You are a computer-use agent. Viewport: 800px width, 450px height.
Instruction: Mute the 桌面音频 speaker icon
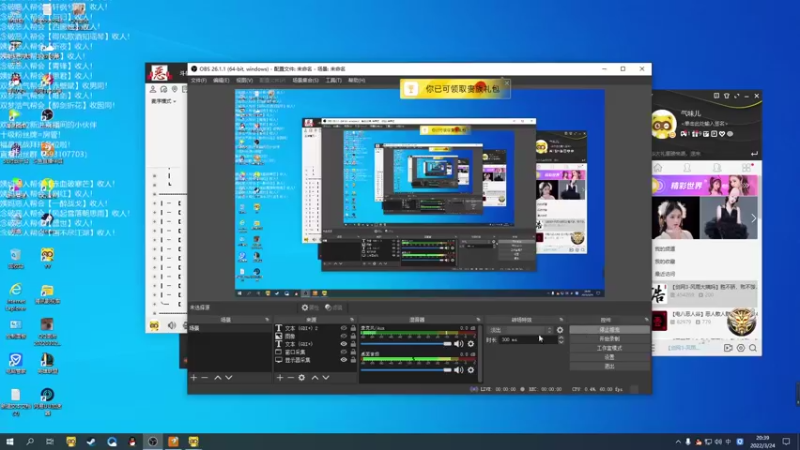point(459,370)
